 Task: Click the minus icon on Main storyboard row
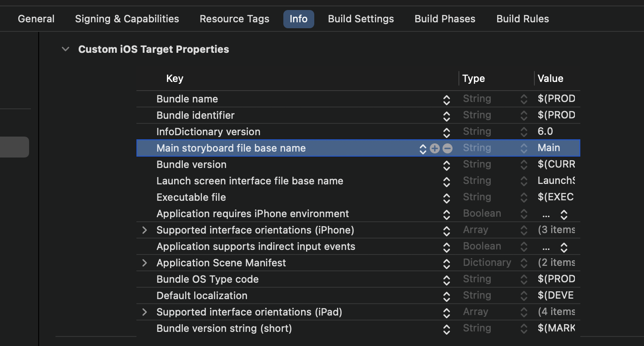tap(448, 148)
